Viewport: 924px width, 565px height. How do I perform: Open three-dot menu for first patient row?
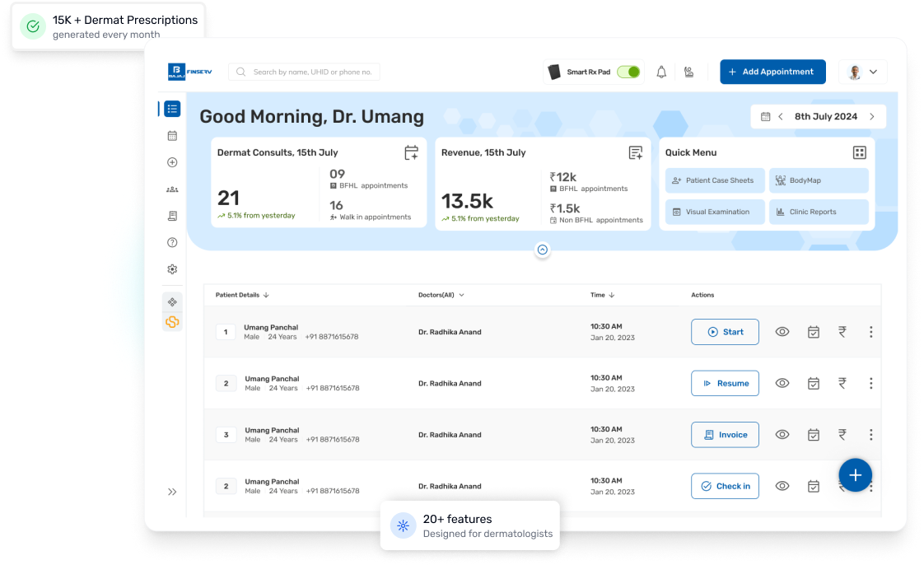870,332
